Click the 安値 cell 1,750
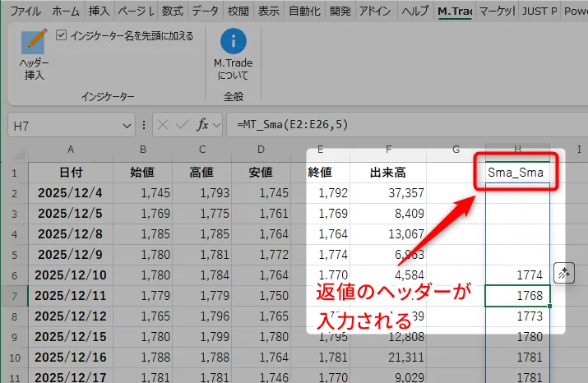Screen dimensions: 588x383 click(261, 296)
